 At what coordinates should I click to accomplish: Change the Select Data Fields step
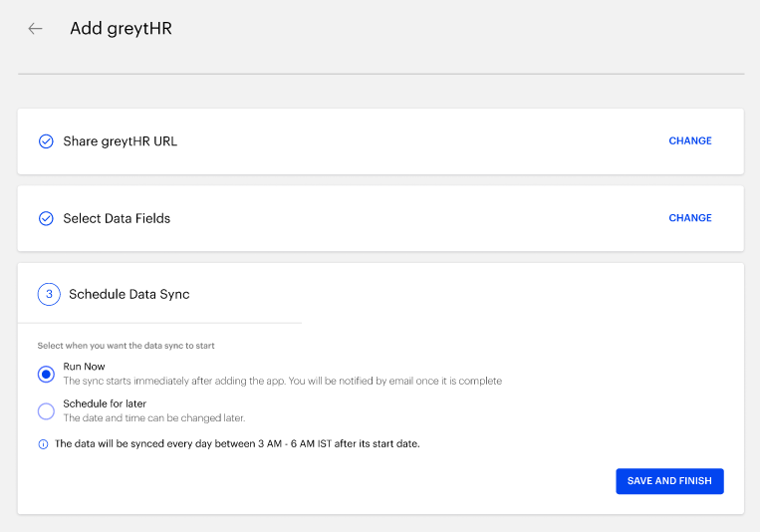(x=690, y=218)
